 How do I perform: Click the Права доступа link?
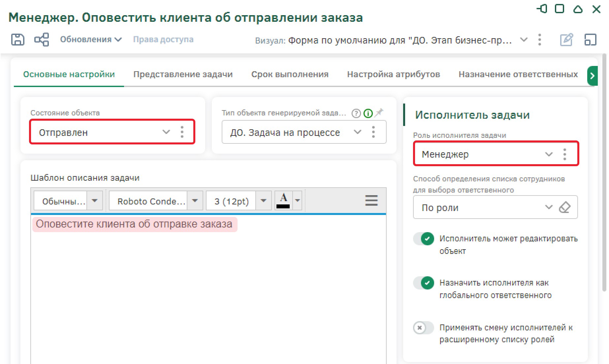pos(163,40)
